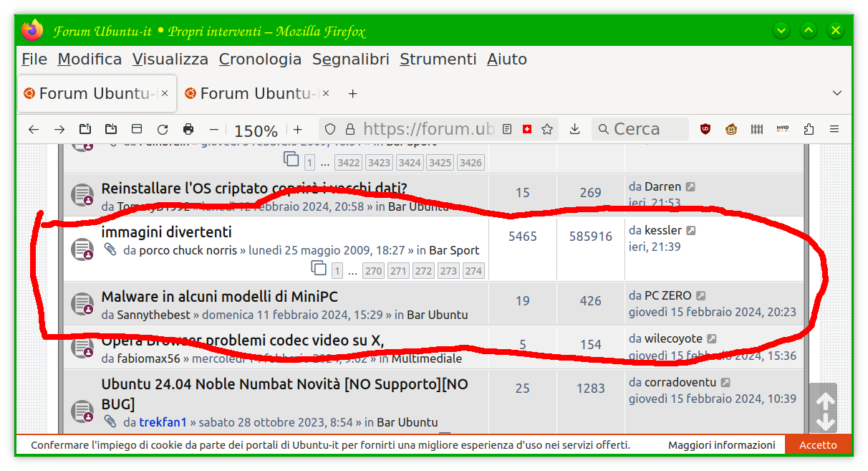Open the 'immagini divertenti' topic
The width and height of the screenshot is (868, 471).
click(166, 232)
